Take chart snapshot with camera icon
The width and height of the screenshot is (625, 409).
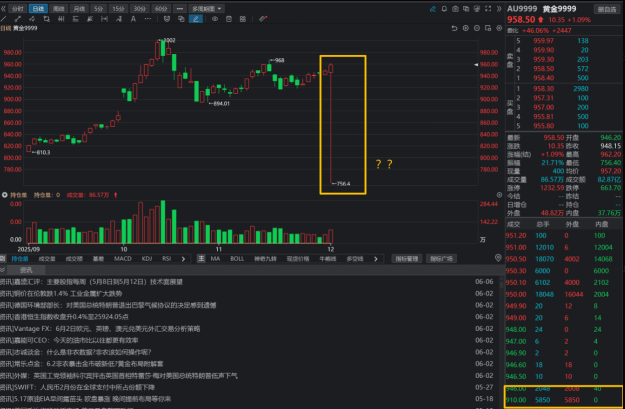coord(455,9)
